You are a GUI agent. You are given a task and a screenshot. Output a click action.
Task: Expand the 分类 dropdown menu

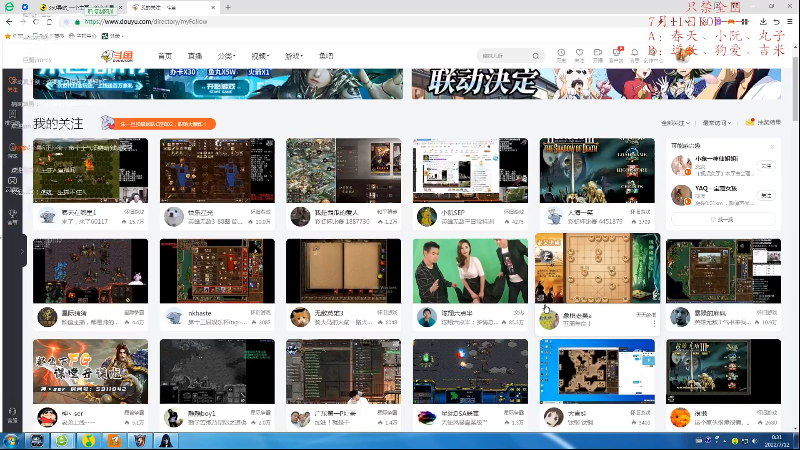[226, 56]
